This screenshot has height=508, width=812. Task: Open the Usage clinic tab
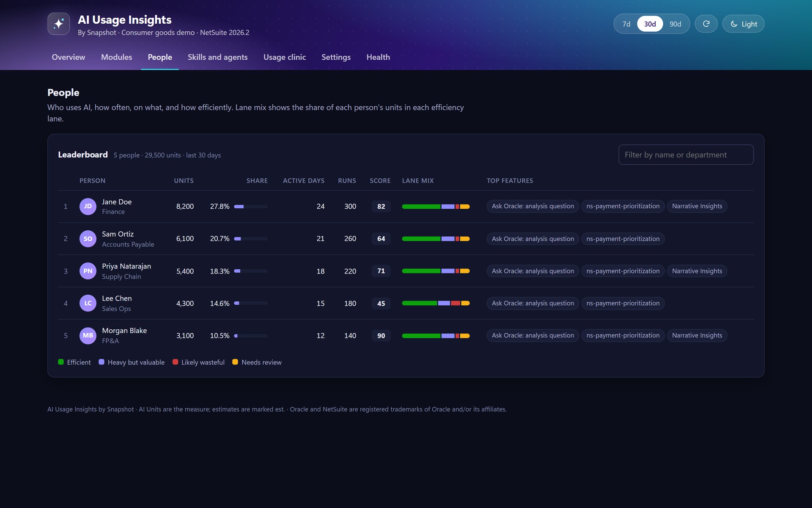tap(285, 57)
